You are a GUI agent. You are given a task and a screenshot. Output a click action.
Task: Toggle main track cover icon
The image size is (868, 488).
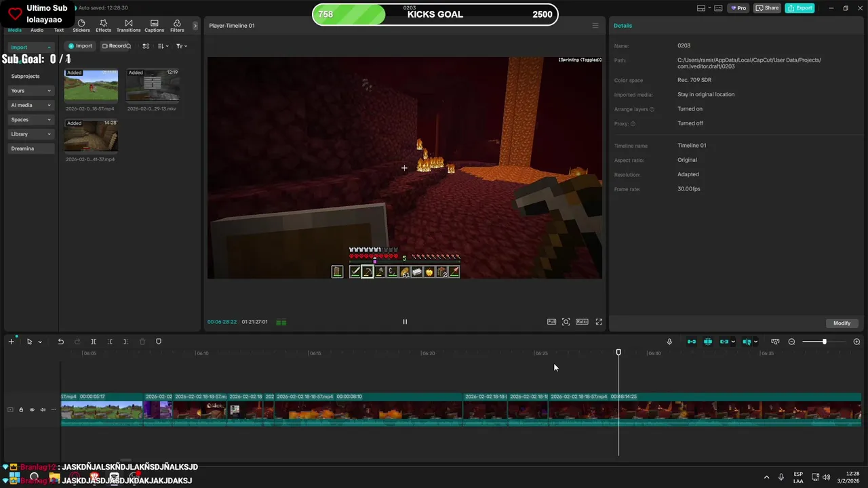click(10, 409)
